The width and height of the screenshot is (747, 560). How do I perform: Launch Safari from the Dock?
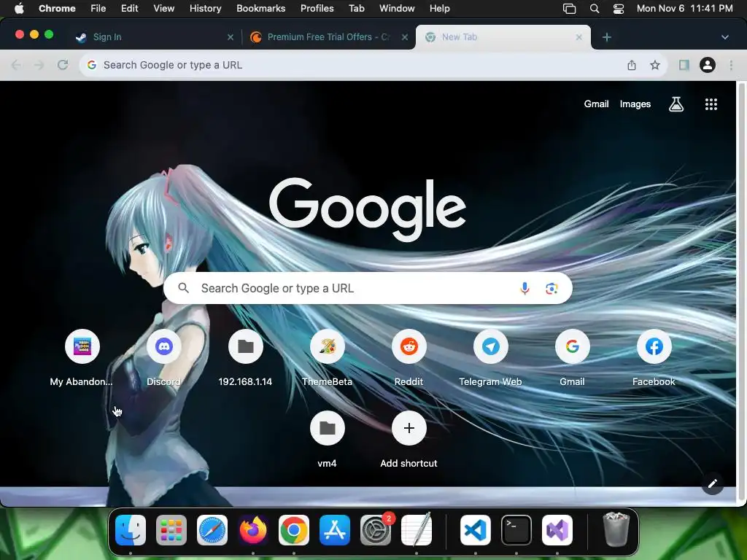pyautogui.click(x=212, y=530)
